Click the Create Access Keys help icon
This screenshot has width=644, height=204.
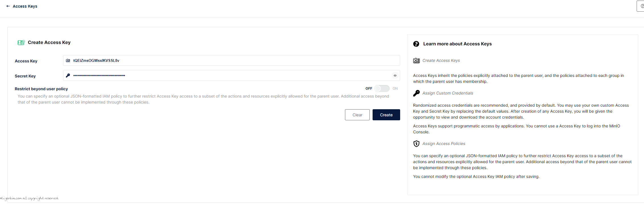point(416,60)
